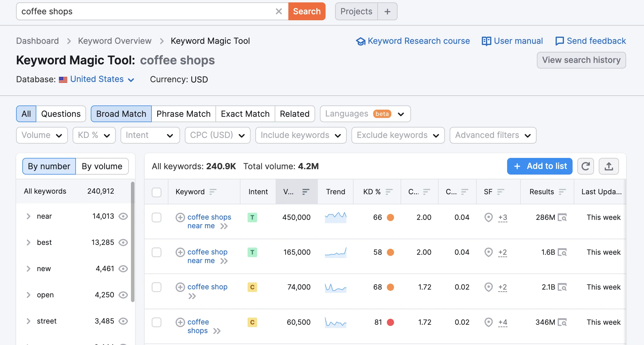The image size is (644, 345).
Task: Open the CPC (USD) filter dropdown
Action: [218, 135]
